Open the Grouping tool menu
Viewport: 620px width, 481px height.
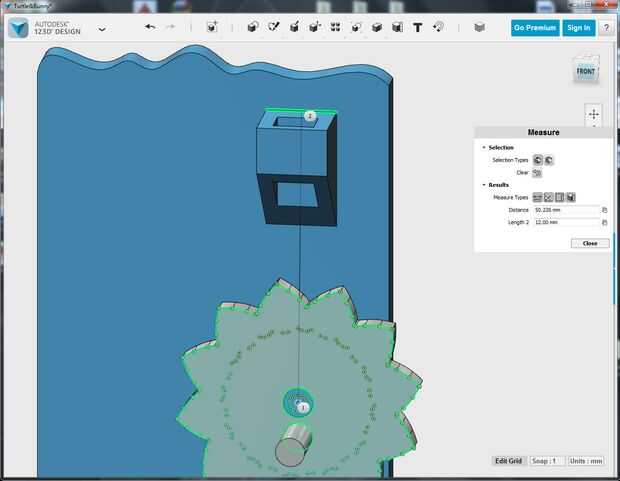pyautogui.click(x=356, y=27)
